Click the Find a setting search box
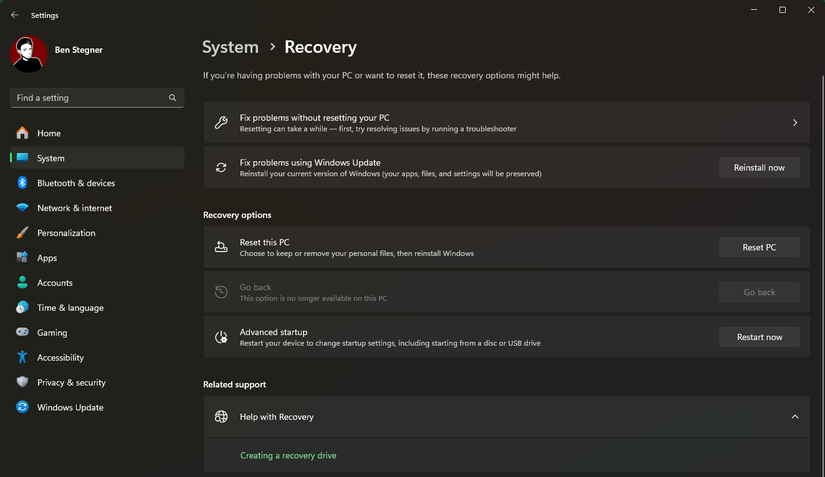The height and width of the screenshot is (477, 825). [x=90, y=98]
